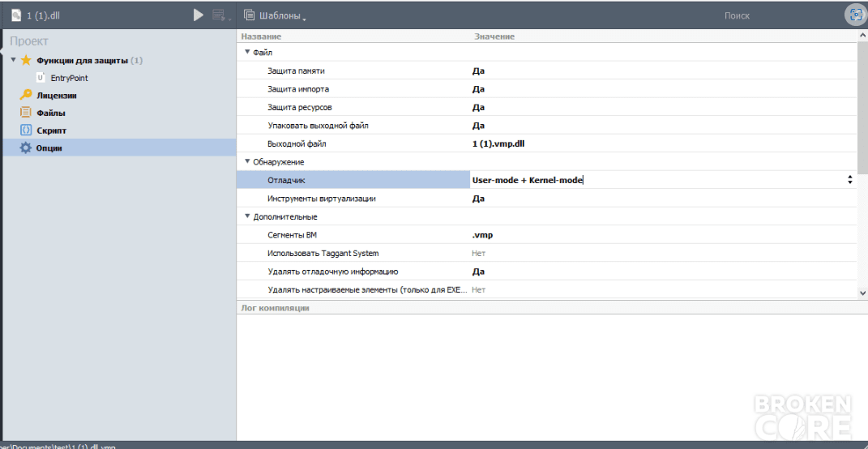
Task: Open the Отладчик value dropdown arrows
Action: tap(849, 179)
